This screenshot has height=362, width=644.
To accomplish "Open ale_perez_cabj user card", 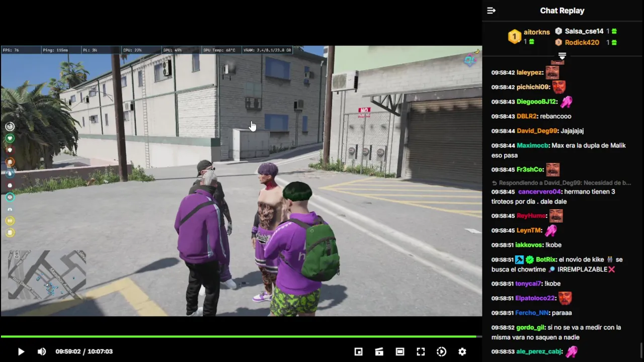I will [539, 351].
